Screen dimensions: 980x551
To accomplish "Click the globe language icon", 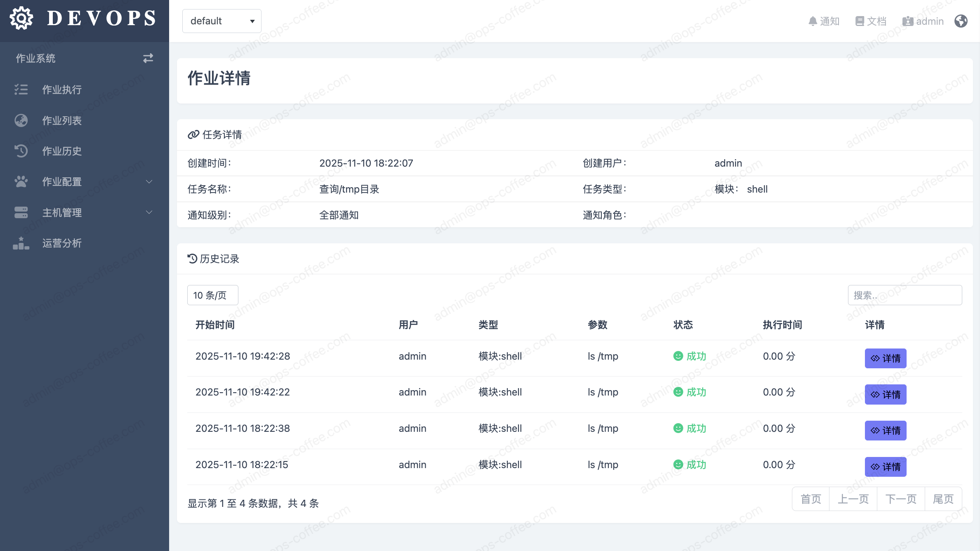I will (961, 21).
